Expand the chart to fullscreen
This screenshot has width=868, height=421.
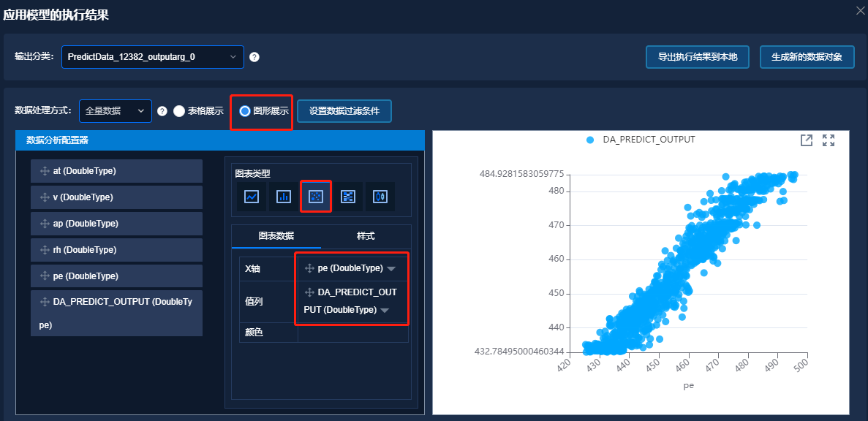pos(829,140)
